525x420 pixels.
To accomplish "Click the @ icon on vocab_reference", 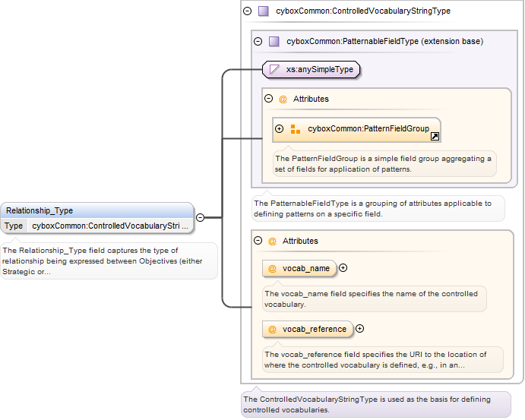I will click(272, 330).
